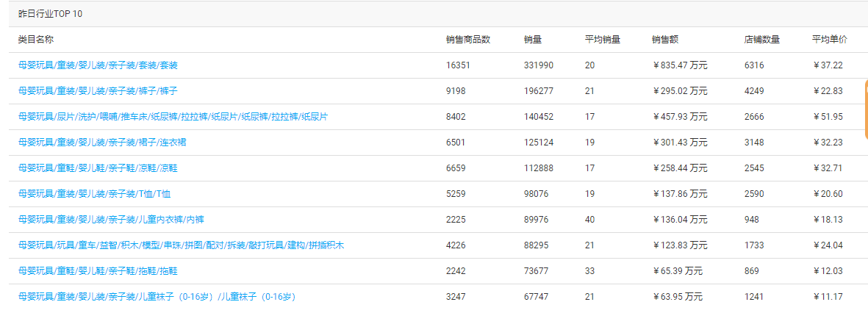Open the 套装/套装 category link
The height and width of the screenshot is (313, 868).
(x=98, y=65)
